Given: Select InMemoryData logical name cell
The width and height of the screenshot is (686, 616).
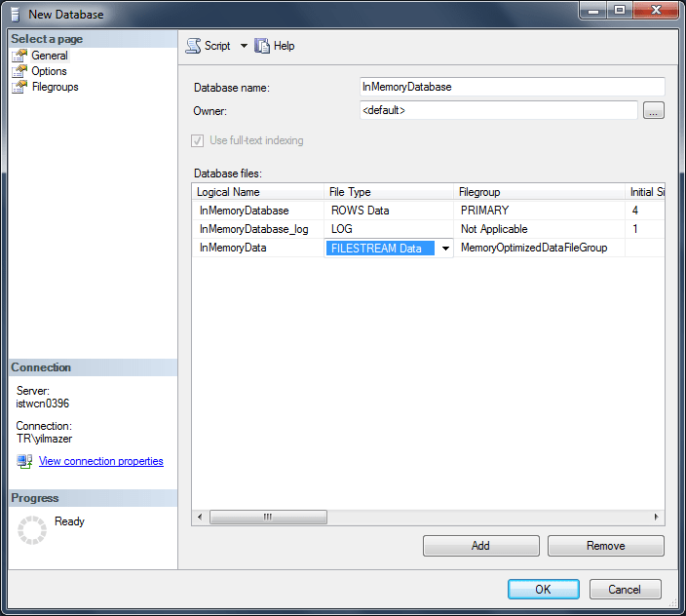Looking at the screenshot, I should coord(257,248).
